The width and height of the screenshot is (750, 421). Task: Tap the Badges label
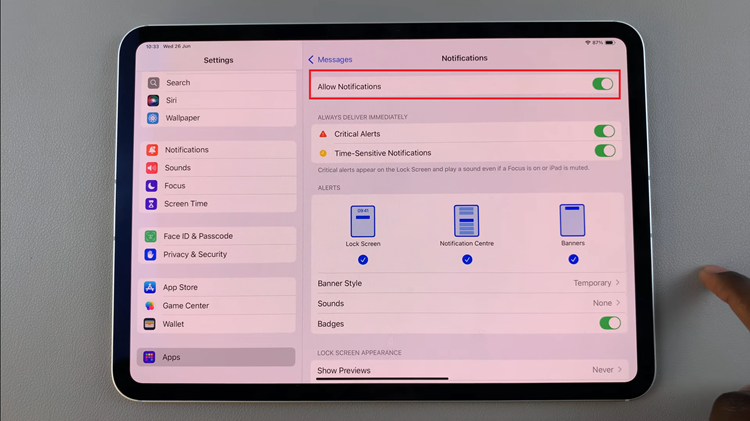pos(331,324)
